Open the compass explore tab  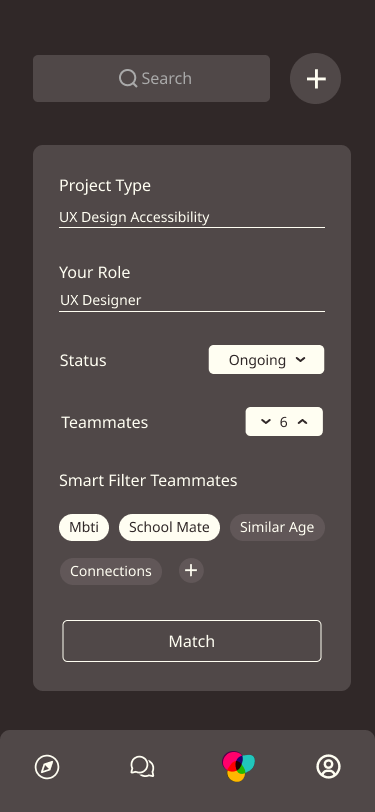[x=47, y=766]
